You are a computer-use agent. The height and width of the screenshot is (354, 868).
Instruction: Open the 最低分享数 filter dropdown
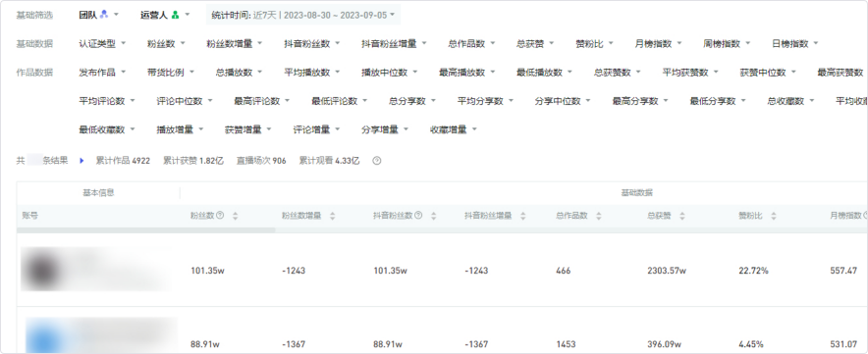pyautogui.click(x=718, y=101)
